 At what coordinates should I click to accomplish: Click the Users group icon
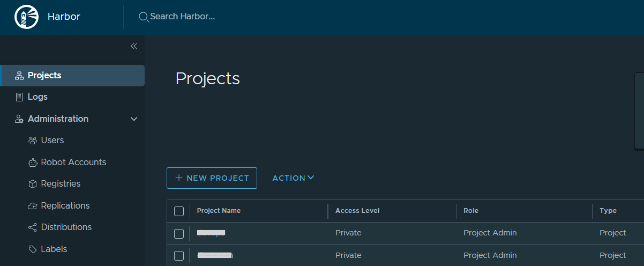[32, 141]
